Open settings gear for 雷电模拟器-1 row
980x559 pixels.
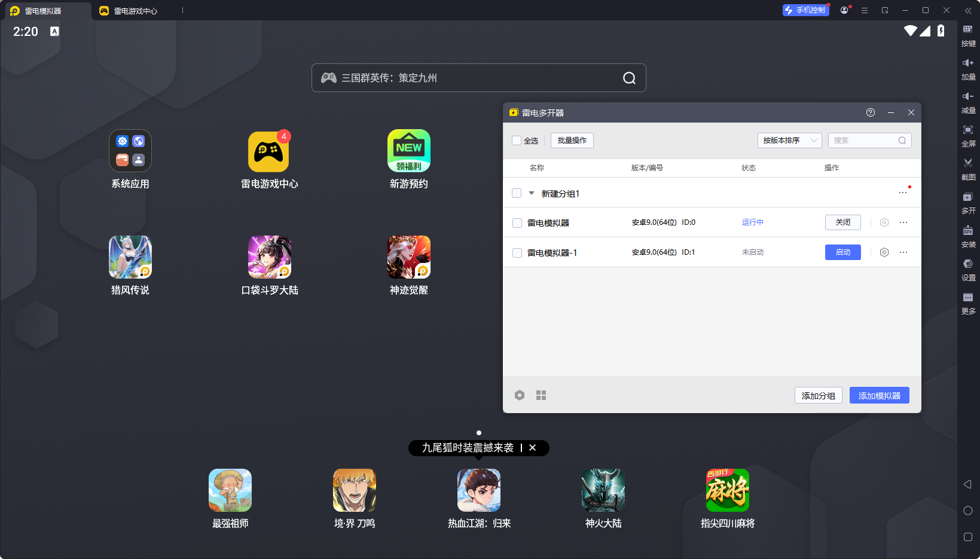[884, 252]
